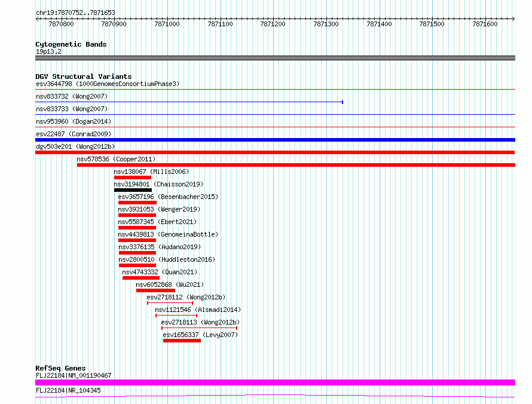Click nsv6052868 (Wu2021) label

click(170, 284)
